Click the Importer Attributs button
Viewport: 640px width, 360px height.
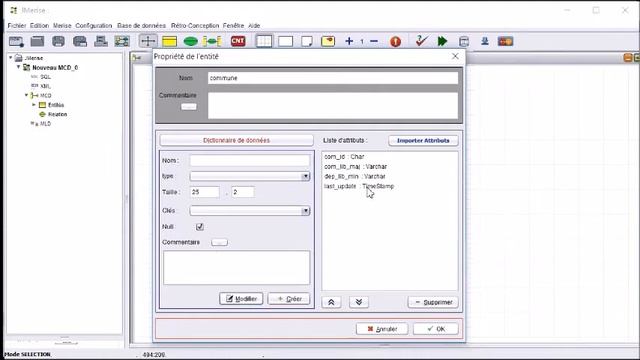click(x=423, y=140)
